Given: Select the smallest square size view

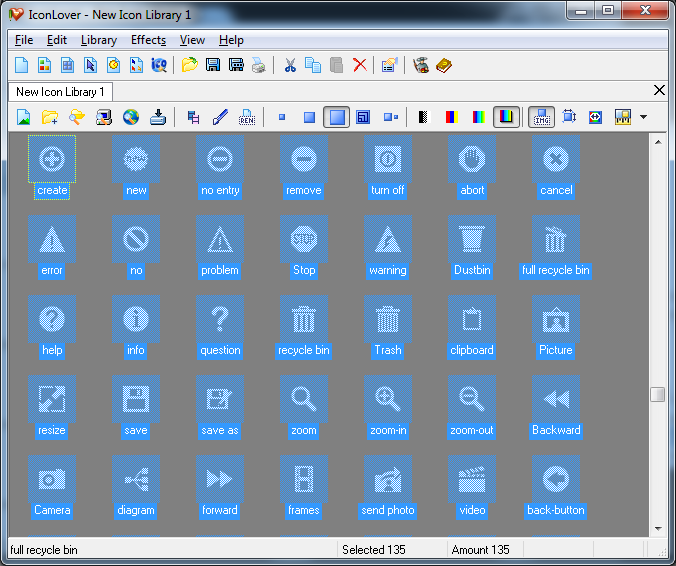Looking at the screenshot, I should (282, 117).
